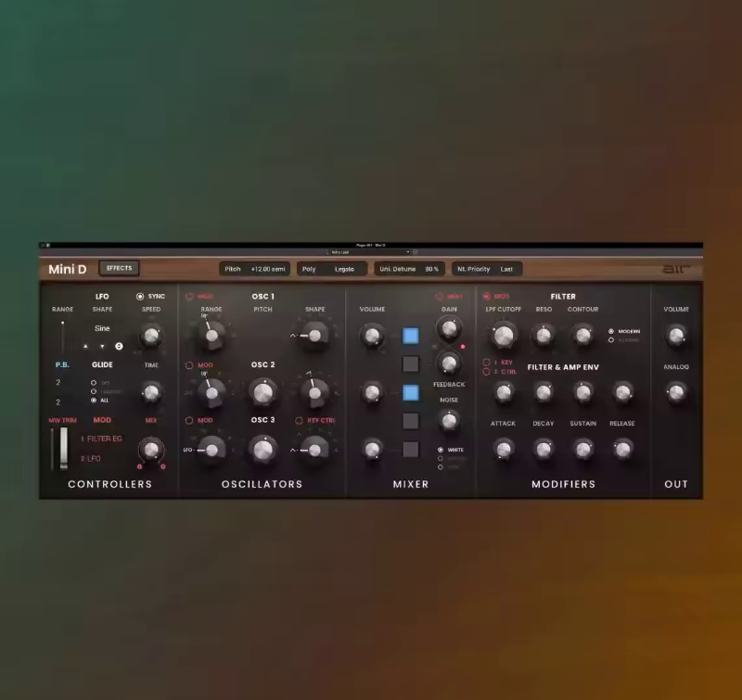742x700 pixels.
Task: Click the Glide Time knob
Action: click(151, 392)
